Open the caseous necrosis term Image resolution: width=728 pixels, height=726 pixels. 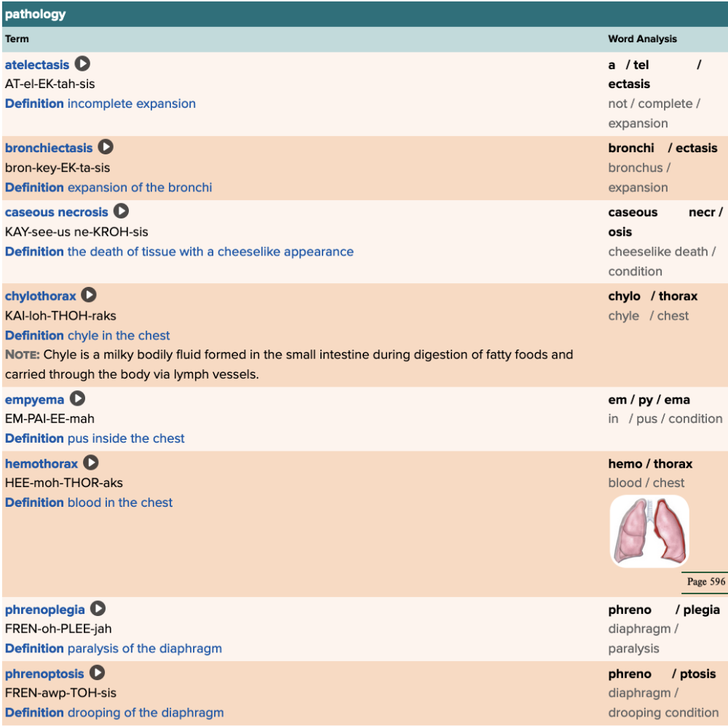pyautogui.click(x=56, y=212)
